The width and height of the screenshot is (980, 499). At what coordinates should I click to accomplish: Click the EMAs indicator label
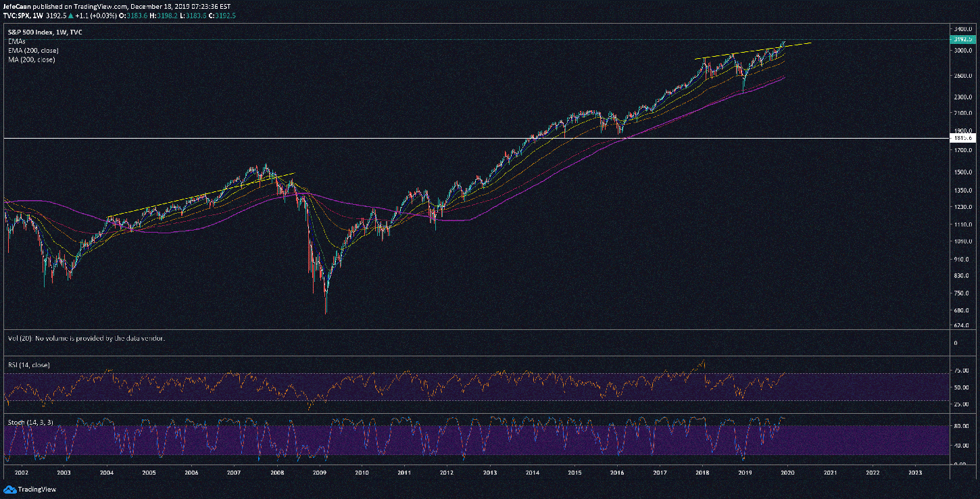coord(16,41)
